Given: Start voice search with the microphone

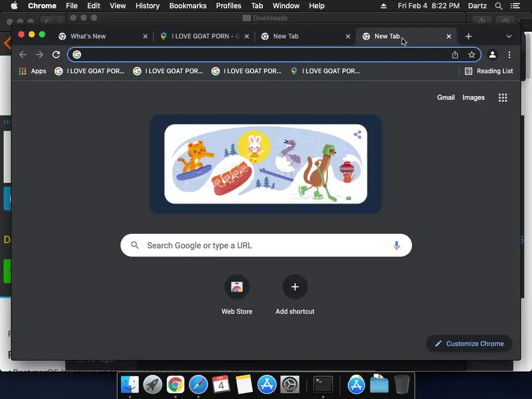Looking at the screenshot, I should coord(396,245).
